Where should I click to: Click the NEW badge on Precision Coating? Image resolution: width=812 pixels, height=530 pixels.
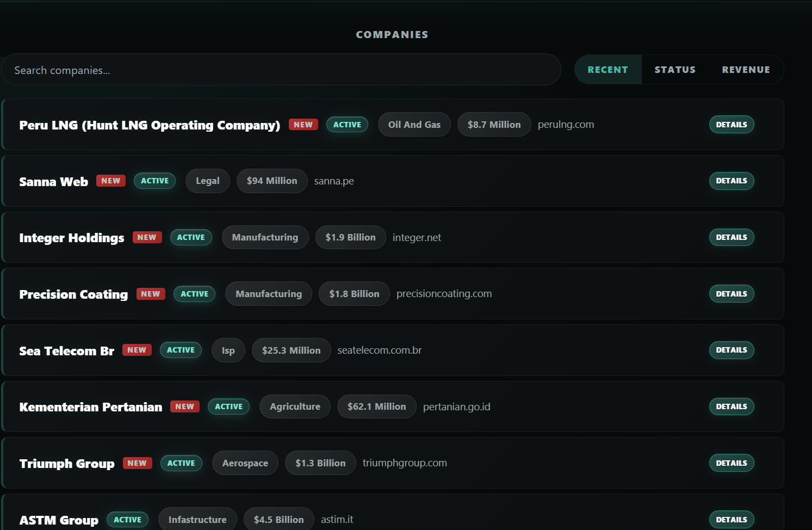pos(151,293)
